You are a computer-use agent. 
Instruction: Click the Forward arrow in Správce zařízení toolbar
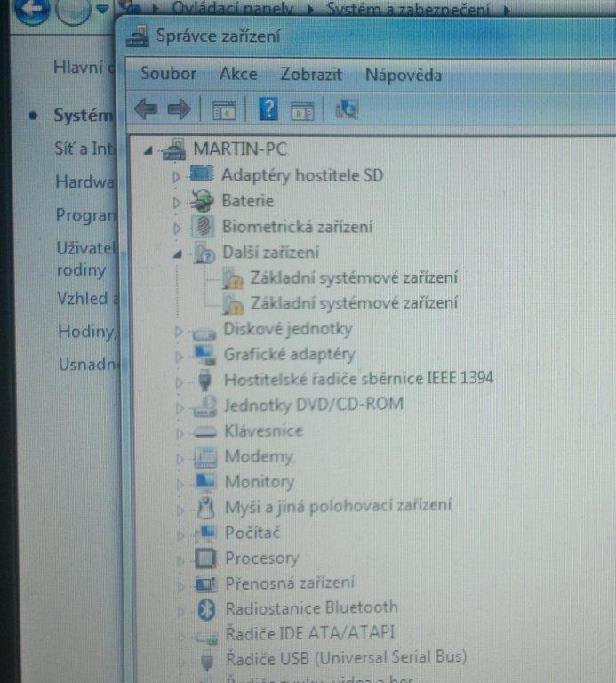click(x=179, y=108)
